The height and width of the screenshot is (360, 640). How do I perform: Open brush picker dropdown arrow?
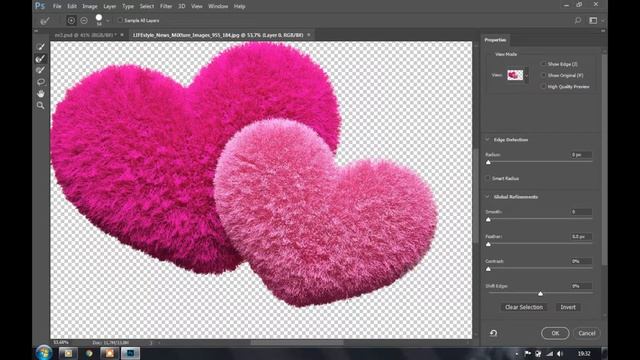[108, 20]
